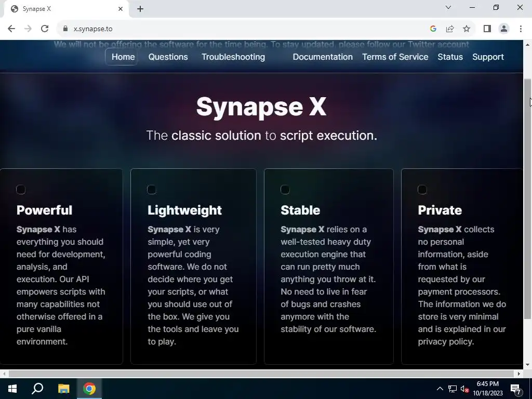This screenshot has width=532, height=399.
Task: Close the Synapse X tab
Action: coord(121,9)
